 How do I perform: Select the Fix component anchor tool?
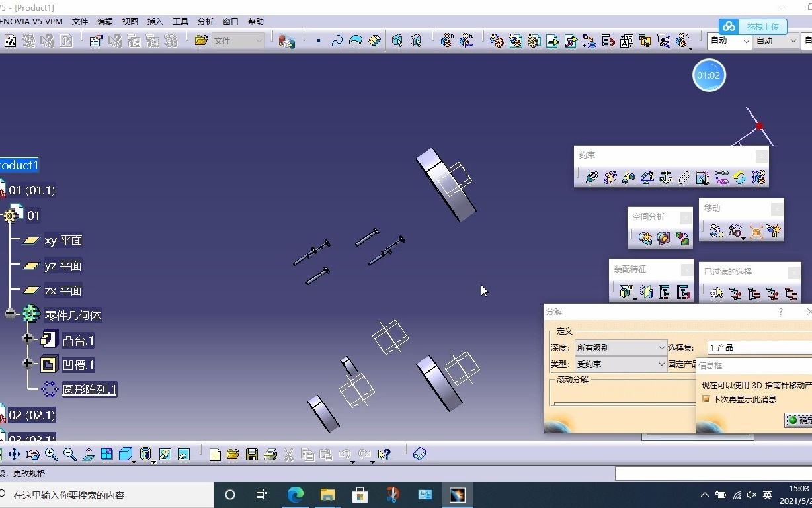pyautogui.click(x=666, y=177)
